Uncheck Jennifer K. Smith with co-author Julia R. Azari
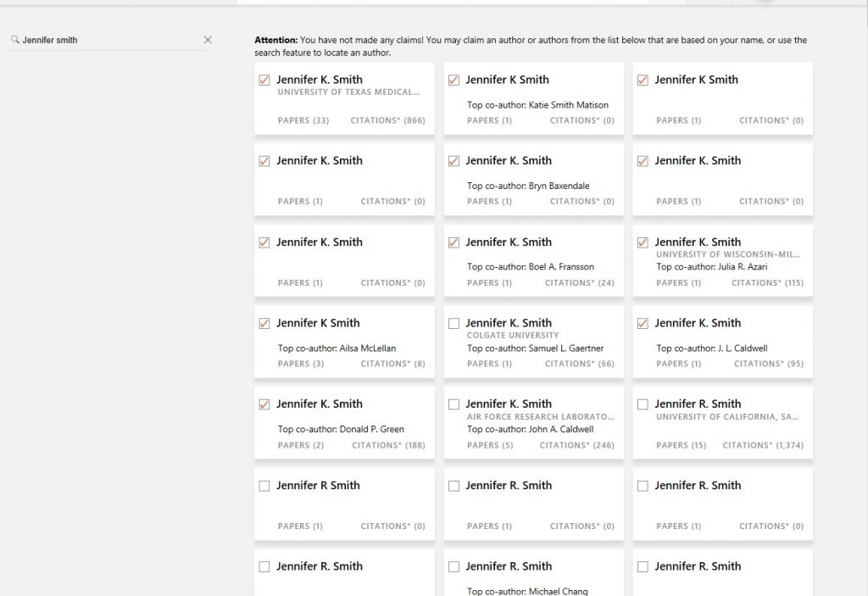This screenshot has width=868, height=596. 643,242
